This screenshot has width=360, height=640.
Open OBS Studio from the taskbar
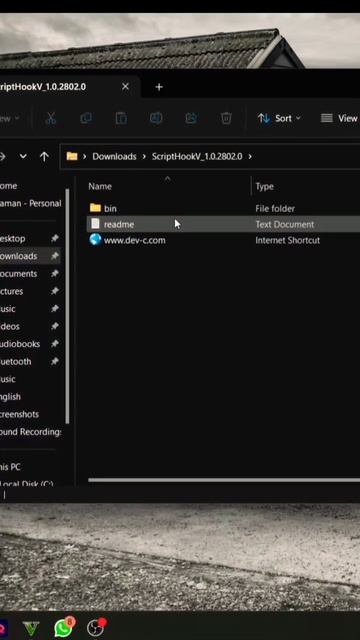coord(96,628)
